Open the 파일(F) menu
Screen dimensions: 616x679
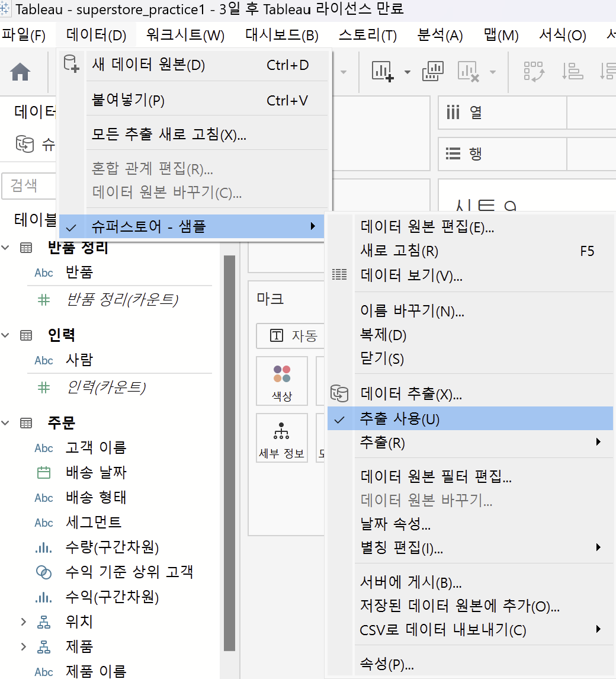24,34
